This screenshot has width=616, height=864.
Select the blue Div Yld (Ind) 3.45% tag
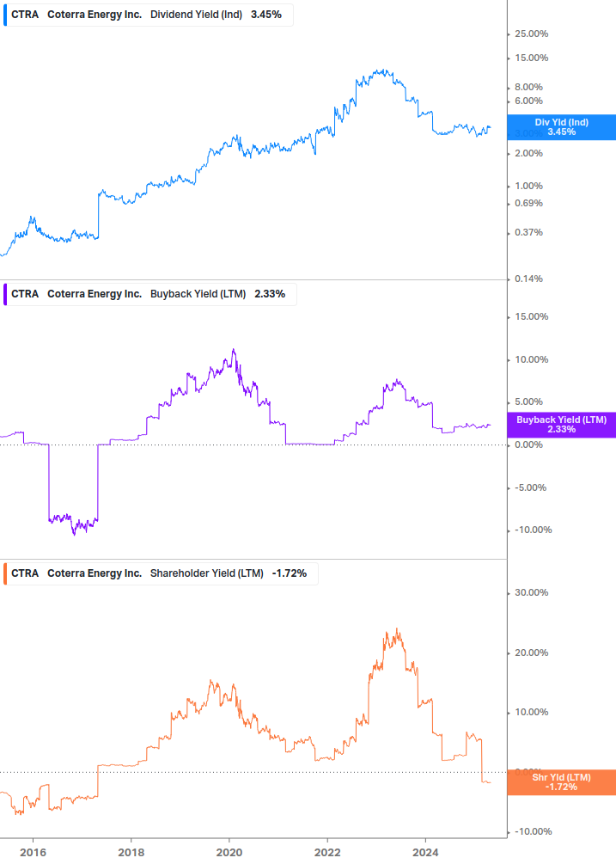561,127
